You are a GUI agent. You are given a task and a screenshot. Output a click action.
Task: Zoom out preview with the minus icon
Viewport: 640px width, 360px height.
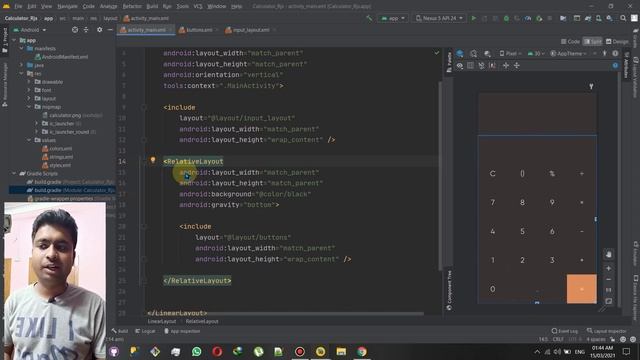[x=609, y=280]
